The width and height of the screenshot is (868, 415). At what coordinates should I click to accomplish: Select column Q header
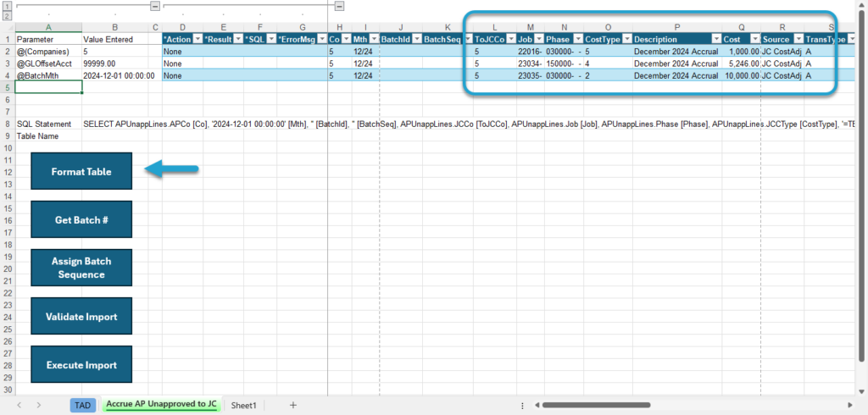(741, 27)
